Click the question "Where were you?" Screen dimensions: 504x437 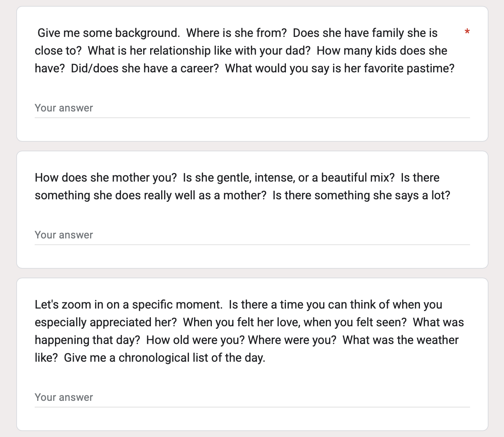[x=292, y=340]
